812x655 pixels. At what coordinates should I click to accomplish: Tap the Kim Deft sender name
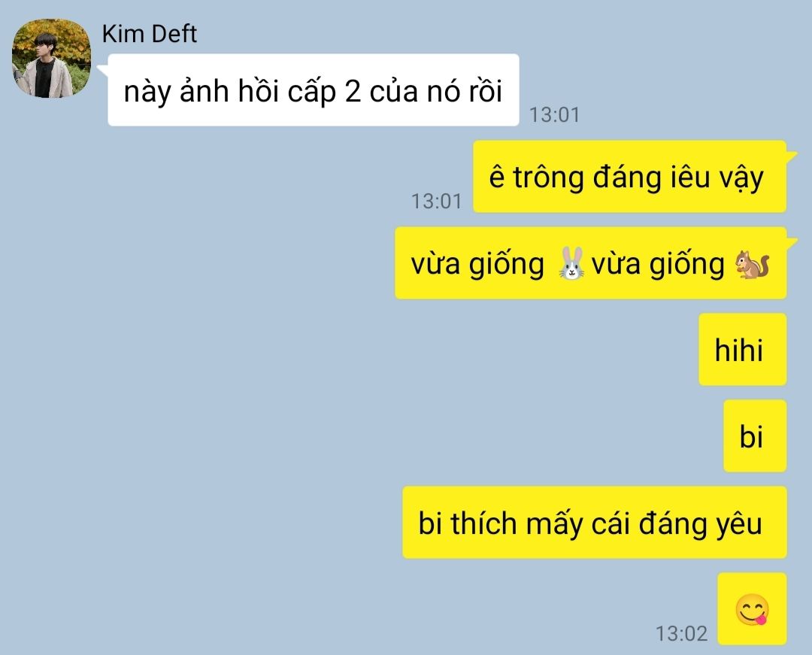(149, 34)
